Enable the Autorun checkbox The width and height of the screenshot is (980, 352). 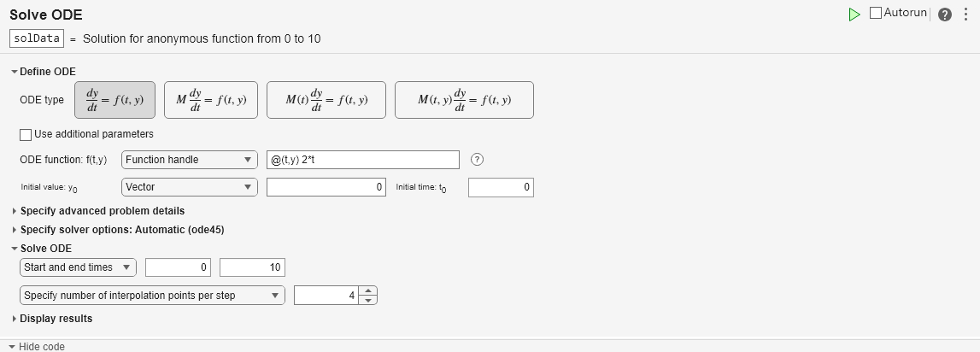[x=876, y=14]
